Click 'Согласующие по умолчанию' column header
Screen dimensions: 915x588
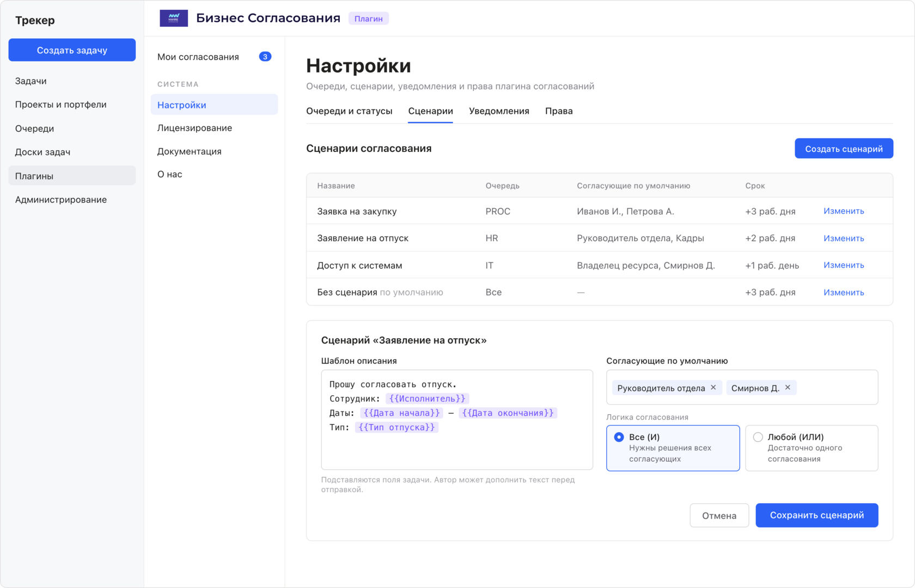point(633,186)
